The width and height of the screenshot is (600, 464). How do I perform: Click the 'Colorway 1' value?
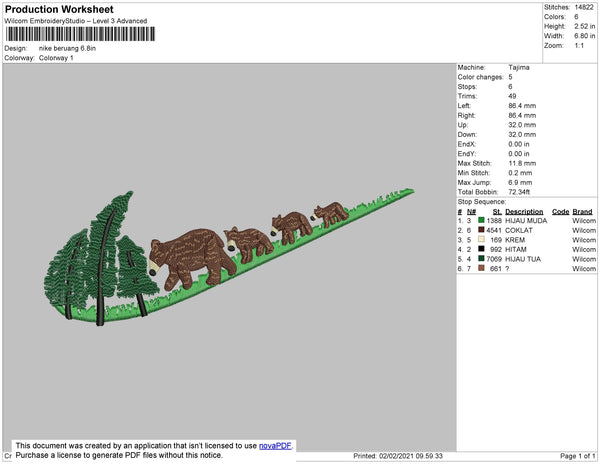pos(56,58)
